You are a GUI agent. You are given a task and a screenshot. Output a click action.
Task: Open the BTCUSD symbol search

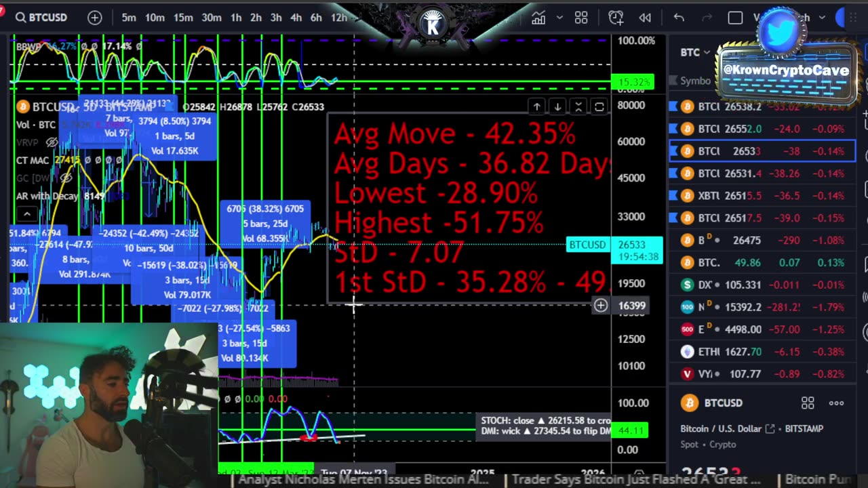[x=42, y=18]
